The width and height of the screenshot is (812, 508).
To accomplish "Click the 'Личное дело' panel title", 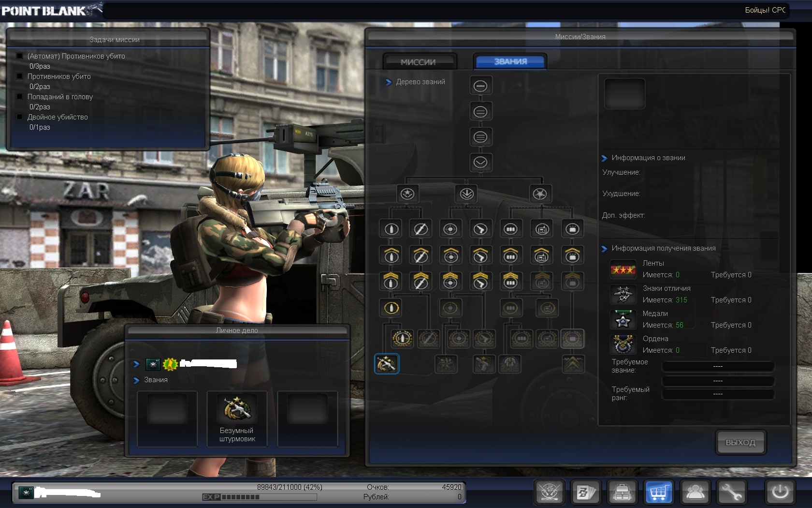I will [x=237, y=330].
